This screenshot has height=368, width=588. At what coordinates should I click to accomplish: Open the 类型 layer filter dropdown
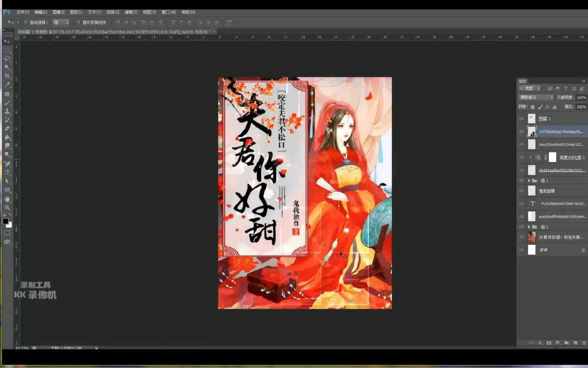[x=529, y=88]
